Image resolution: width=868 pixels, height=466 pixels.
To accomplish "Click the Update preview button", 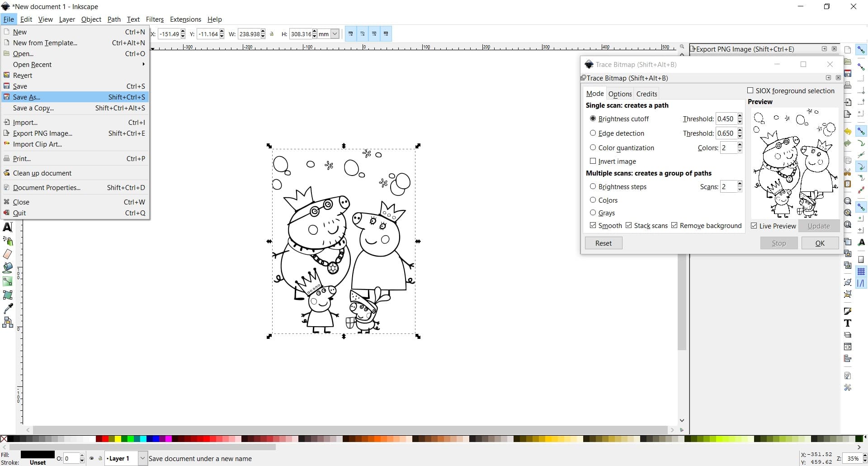I will [x=819, y=226].
